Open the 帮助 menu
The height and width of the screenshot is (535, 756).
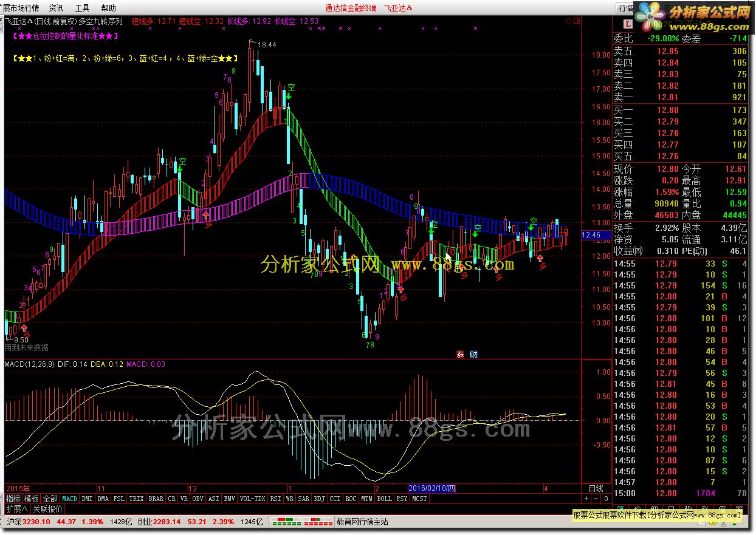[x=108, y=8]
